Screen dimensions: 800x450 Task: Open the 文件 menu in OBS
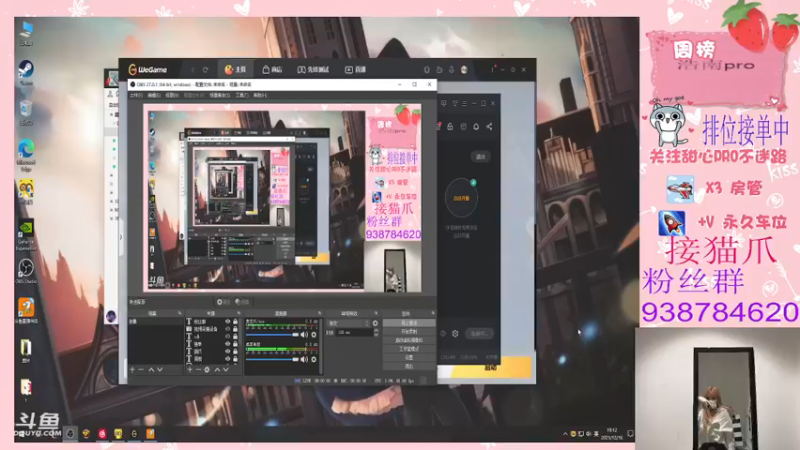[136, 95]
